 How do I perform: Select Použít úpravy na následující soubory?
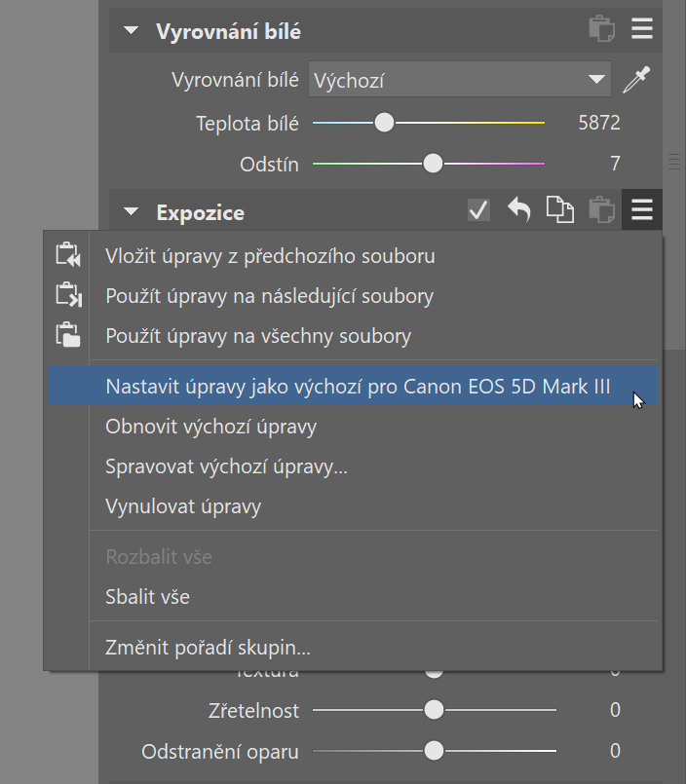click(269, 296)
